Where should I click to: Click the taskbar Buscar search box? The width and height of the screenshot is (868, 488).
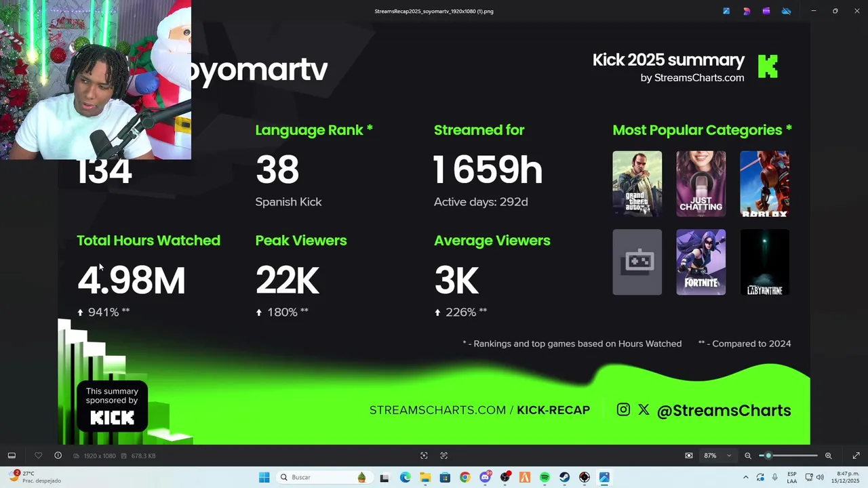(x=324, y=477)
